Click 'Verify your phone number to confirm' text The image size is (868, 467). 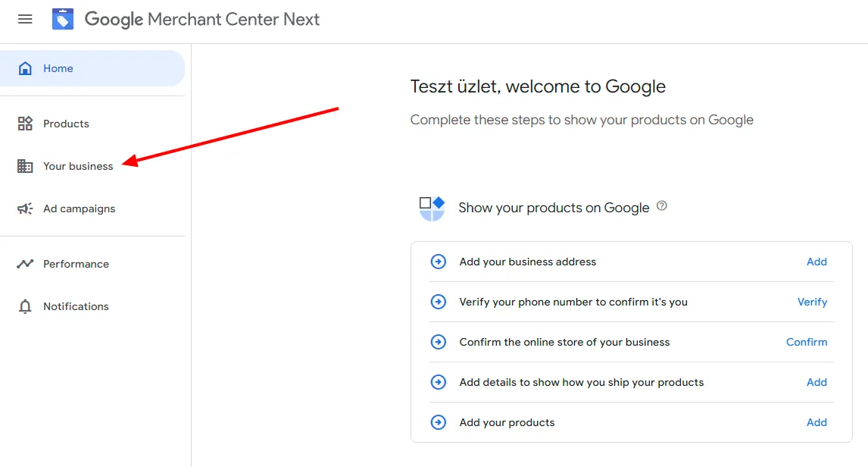click(573, 302)
